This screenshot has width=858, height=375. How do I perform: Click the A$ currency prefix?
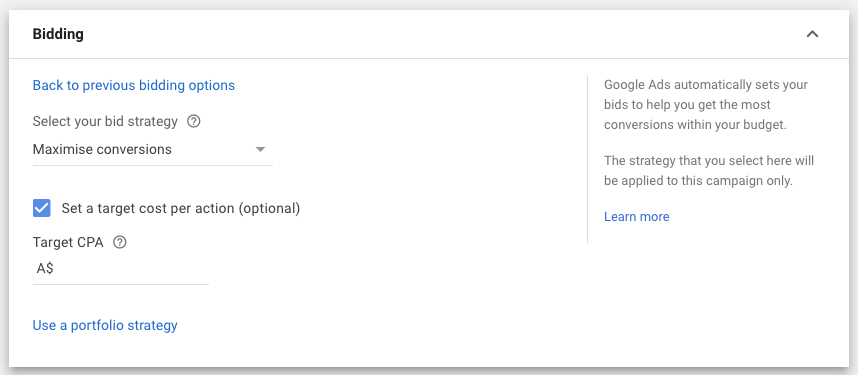point(45,269)
